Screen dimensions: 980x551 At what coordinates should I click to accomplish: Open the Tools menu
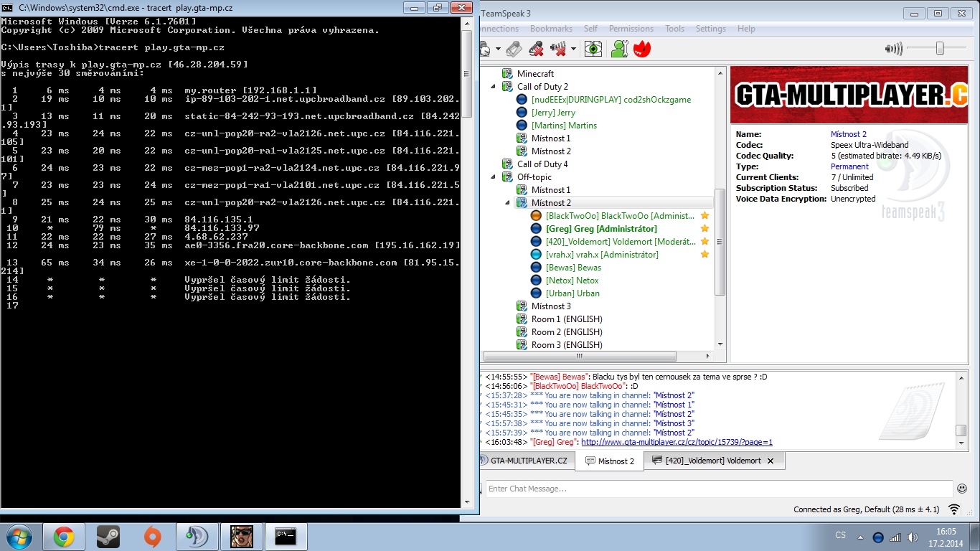(674, 29)
